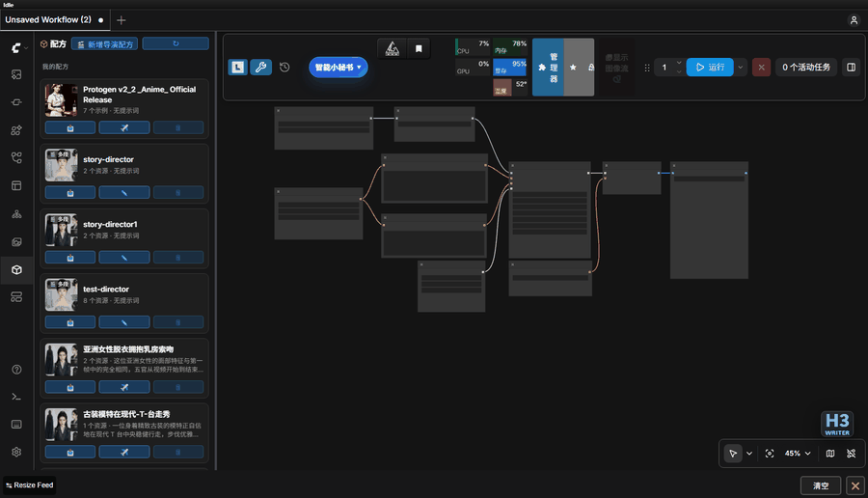
Task: Open the Workflows sidebar icon
Action: click(x=16, y=158)
